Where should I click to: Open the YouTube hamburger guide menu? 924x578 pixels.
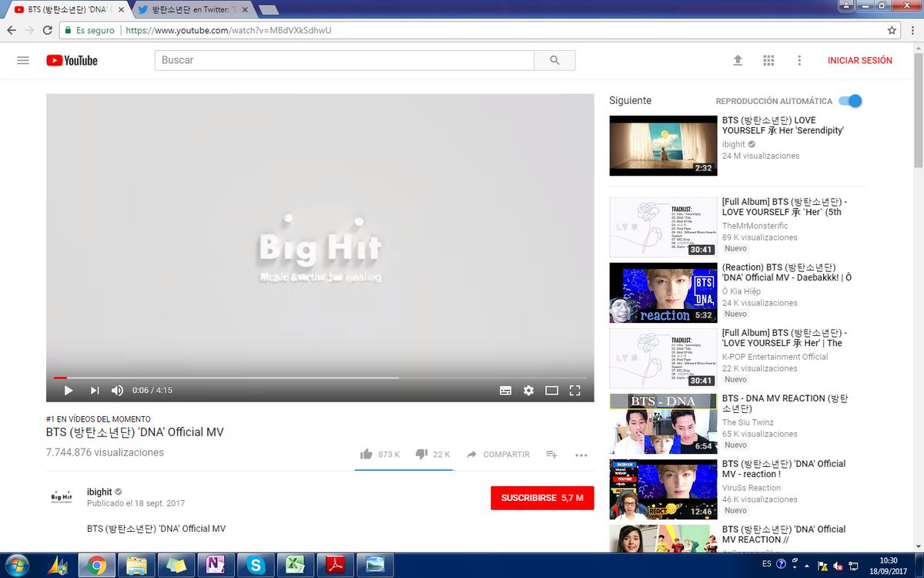tap(23, 60)
